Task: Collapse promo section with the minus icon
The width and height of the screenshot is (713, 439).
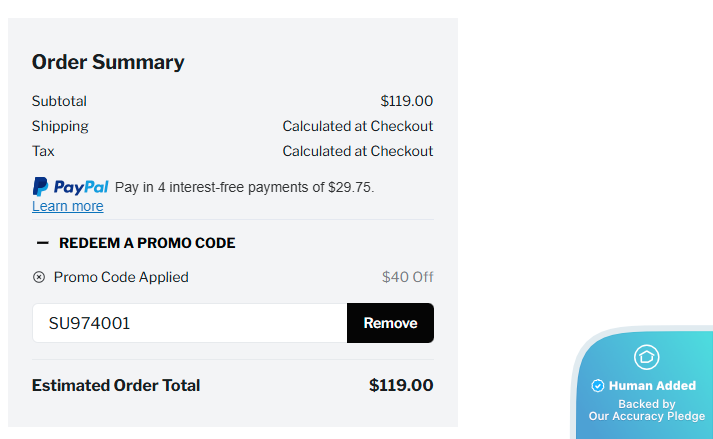Action: pos(42,243)
